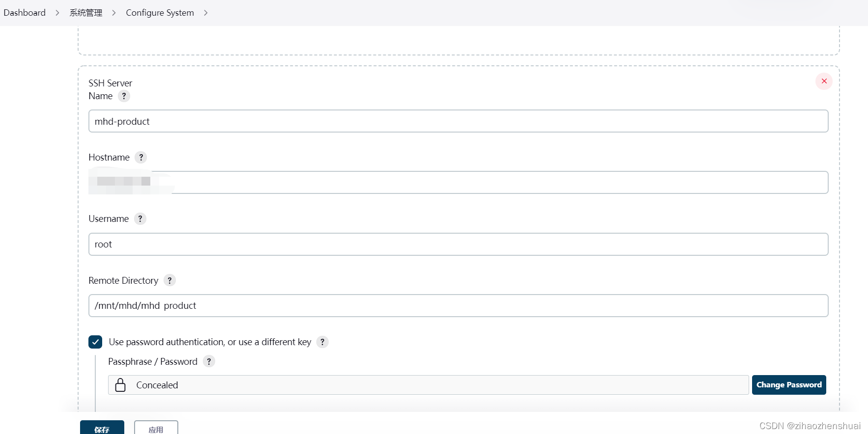Open help for Hostname field
The width and height of the screenshot is (868, 434).
(141, 158)
